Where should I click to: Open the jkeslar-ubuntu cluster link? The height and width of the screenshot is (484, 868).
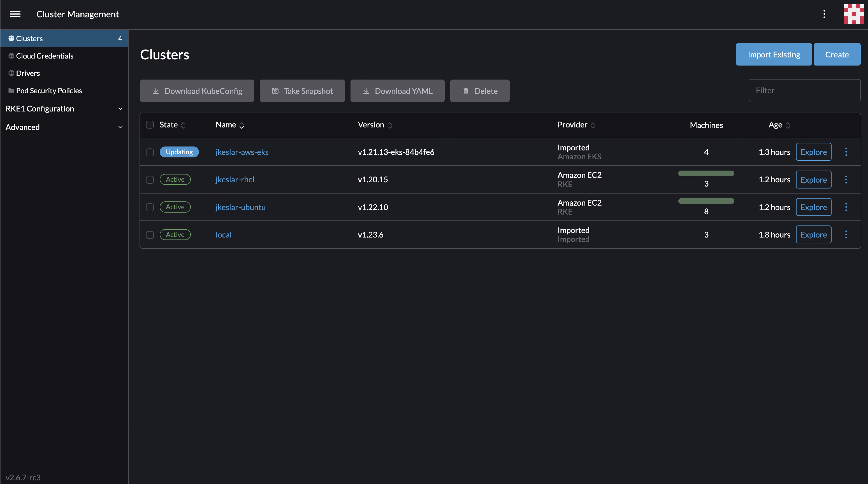click(x=240, y=207)
